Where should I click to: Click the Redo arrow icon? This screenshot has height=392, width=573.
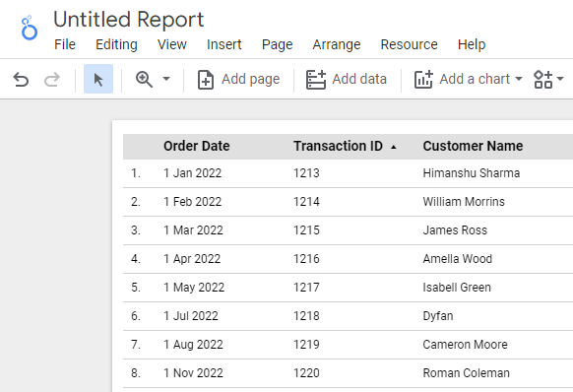(x=52, y=80)
